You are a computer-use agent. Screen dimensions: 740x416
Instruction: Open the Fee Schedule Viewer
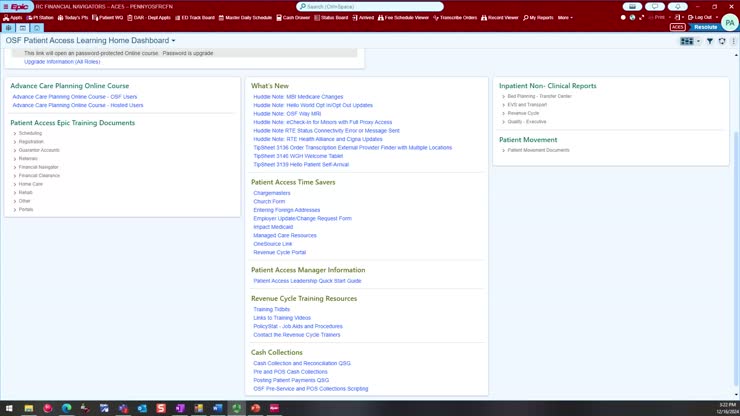point(403,17)
